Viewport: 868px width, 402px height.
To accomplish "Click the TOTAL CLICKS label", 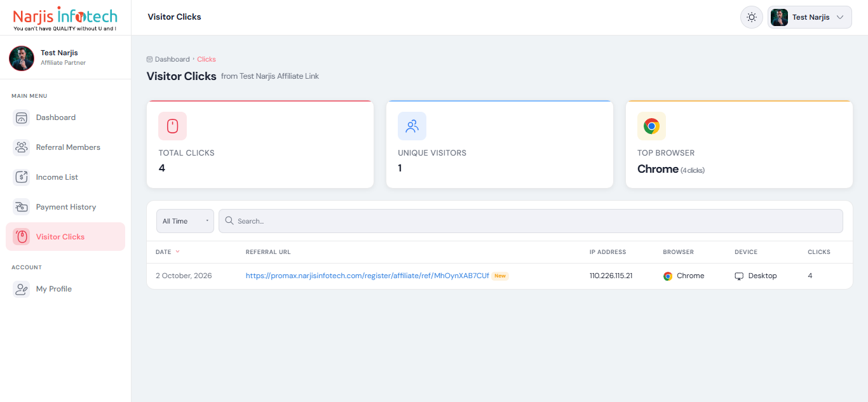I will pyautogui.click(x=186, y=153).
